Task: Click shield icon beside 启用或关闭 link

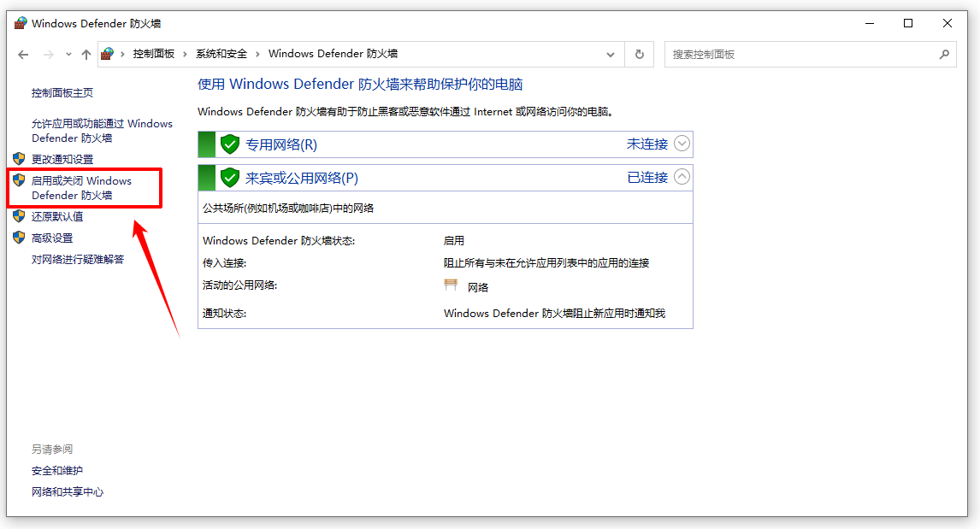Action: (x=19, y=180)
